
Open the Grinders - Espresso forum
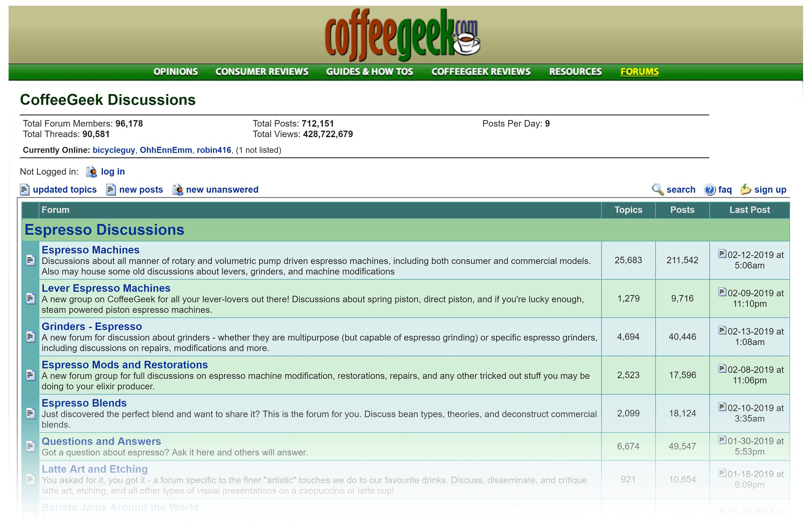pyautogui.click(x=92, y=327)
